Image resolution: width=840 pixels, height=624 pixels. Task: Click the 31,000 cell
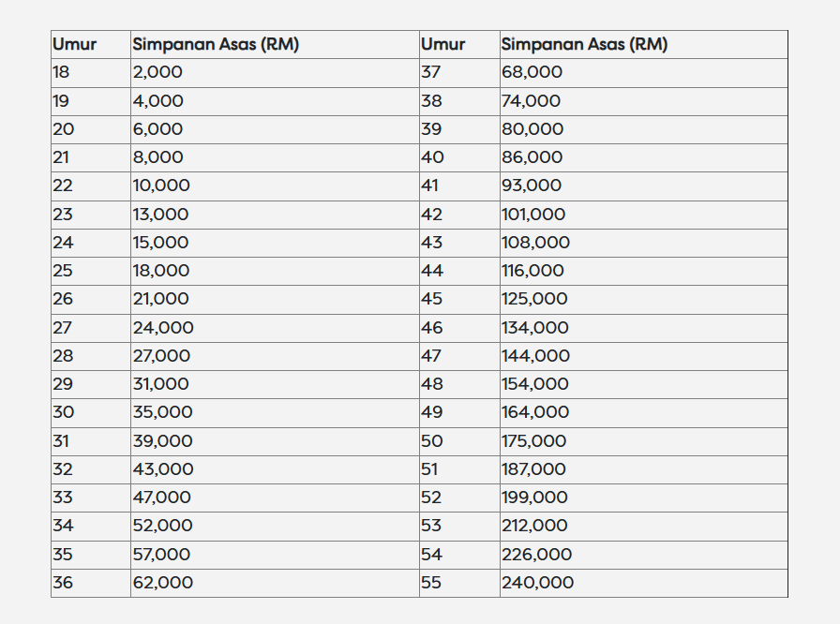(x=275, y=385)
